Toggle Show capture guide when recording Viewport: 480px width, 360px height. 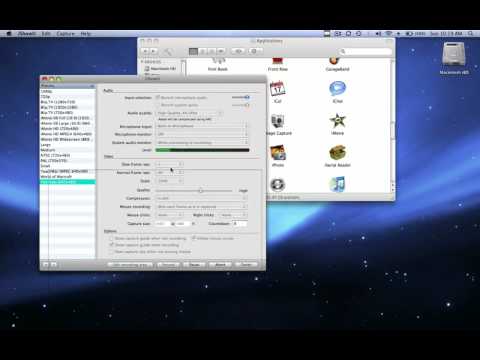(111, 245)
